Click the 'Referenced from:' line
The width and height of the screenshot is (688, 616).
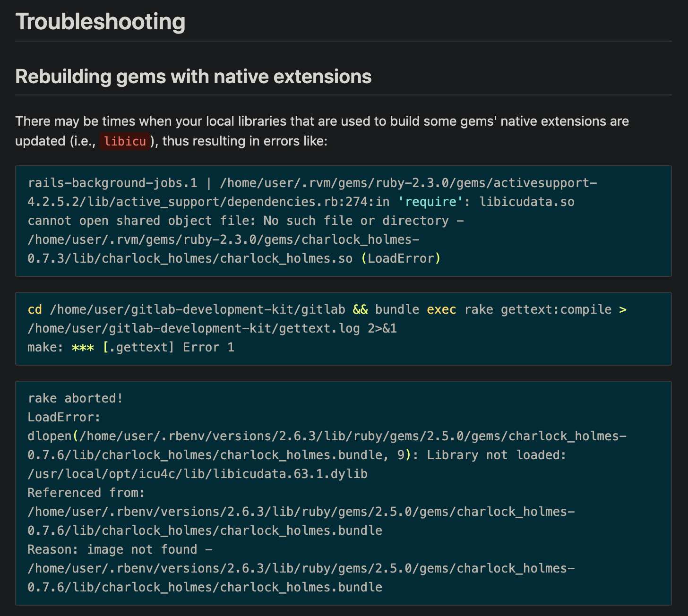(86, 493)
